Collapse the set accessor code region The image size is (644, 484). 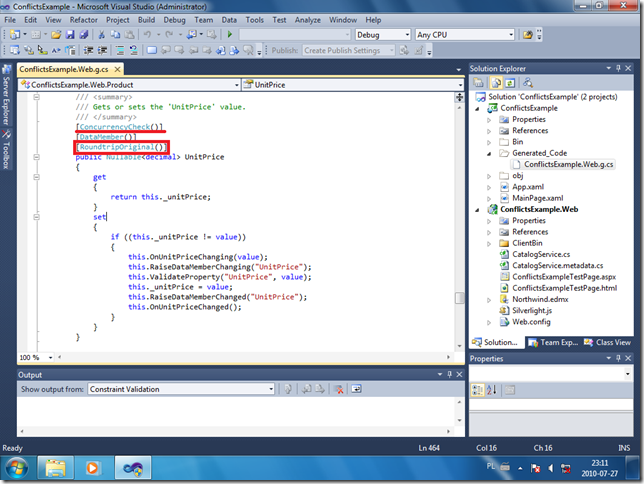pyautogui.click(x=37, y=217)
